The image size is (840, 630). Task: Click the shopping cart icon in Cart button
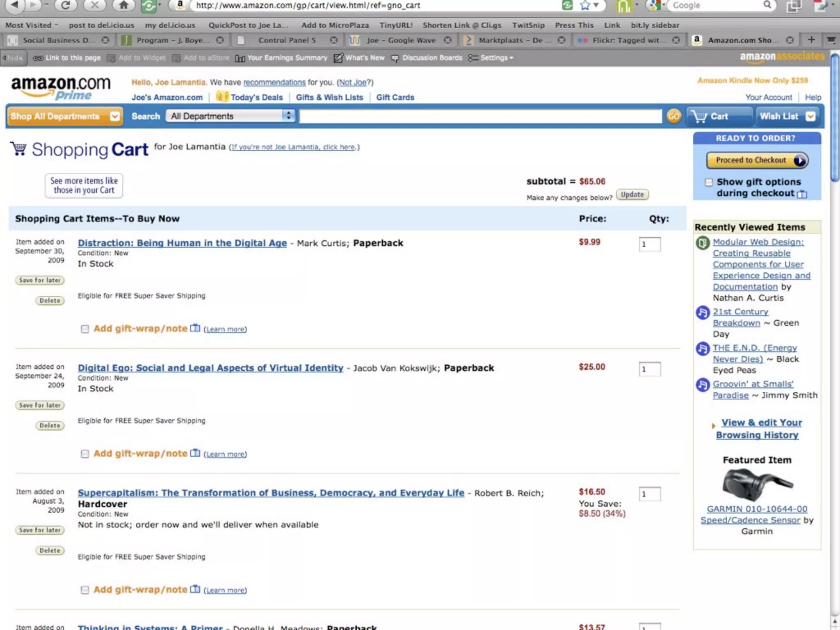click(x=698, y=116)
